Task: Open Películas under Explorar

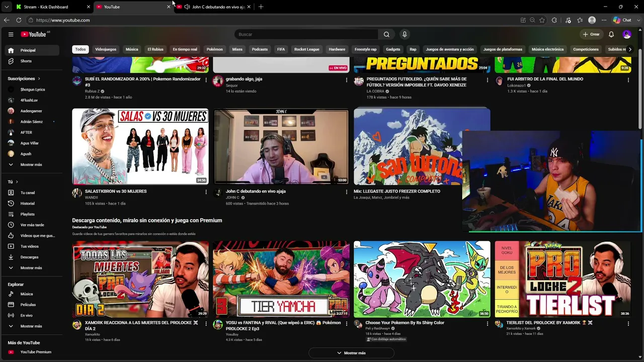Action: [x=28, y=305]
